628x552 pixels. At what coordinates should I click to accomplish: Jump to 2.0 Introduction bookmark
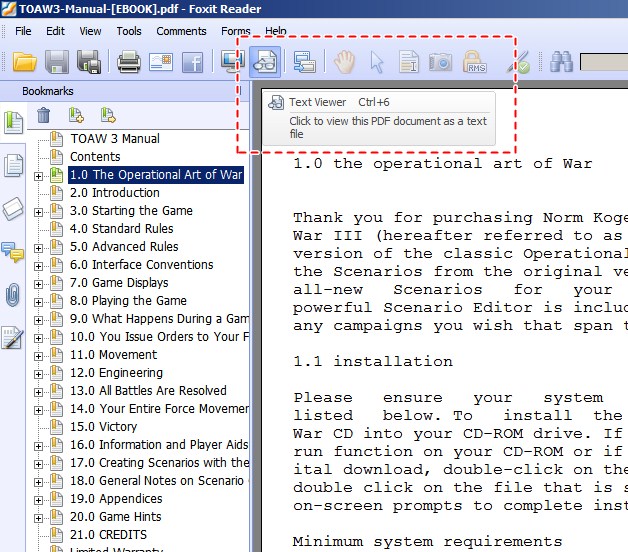pos(115,193)
